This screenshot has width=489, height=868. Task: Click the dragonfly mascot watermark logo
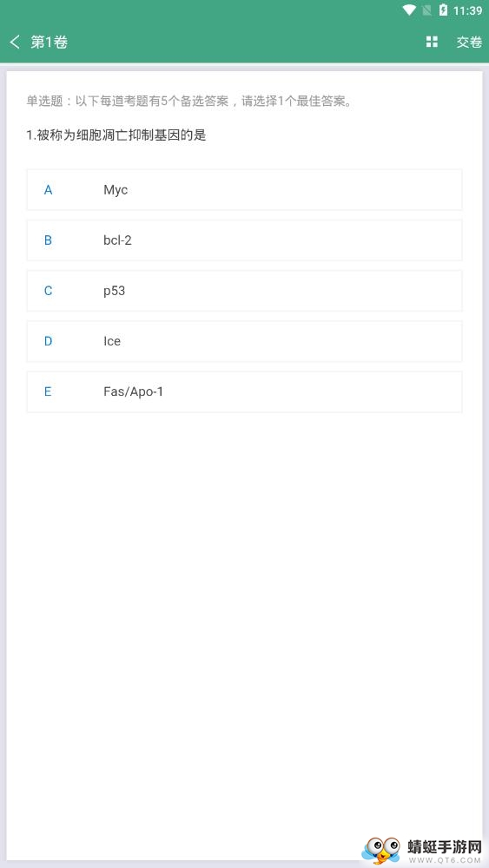[x=381, y=849]
